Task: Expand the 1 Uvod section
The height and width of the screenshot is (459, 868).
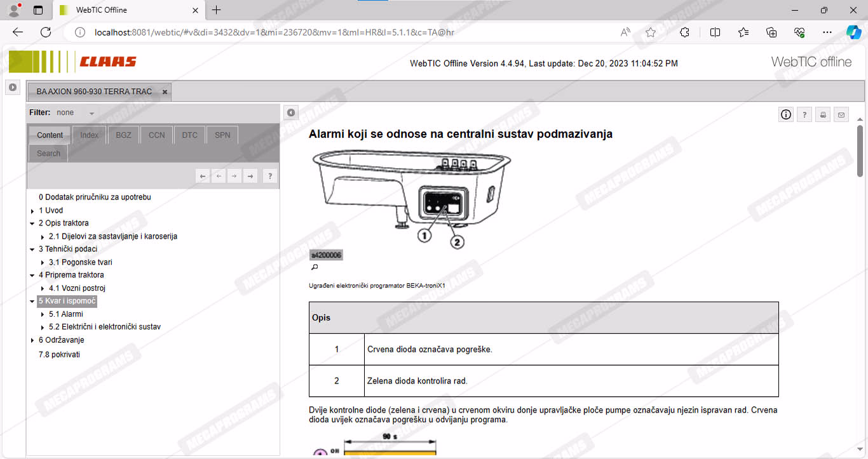Action: point(32,211)
